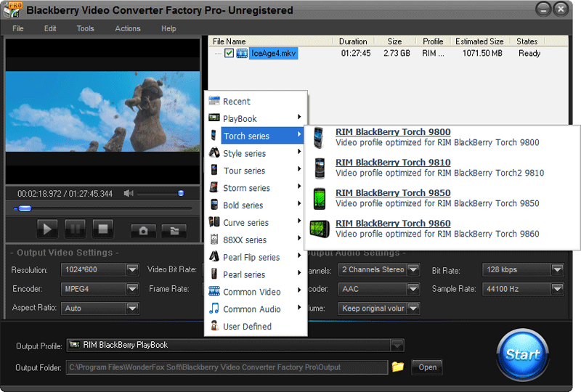Open the Common Audio submenu

click(256, 309)
